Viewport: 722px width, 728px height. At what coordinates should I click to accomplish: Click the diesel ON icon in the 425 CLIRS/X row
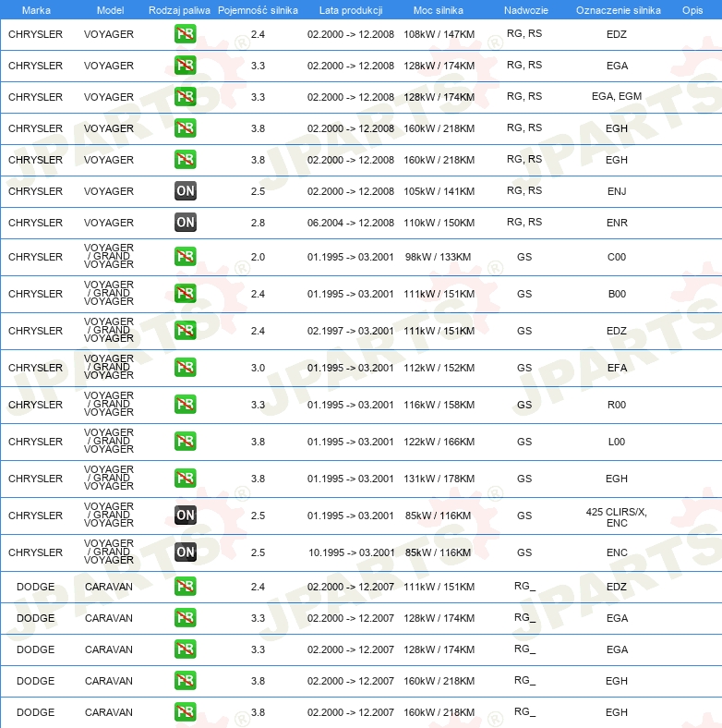185,516
